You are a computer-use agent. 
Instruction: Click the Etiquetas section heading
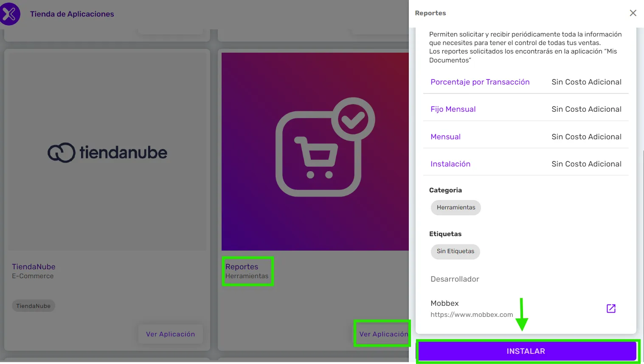coord(445,234)
